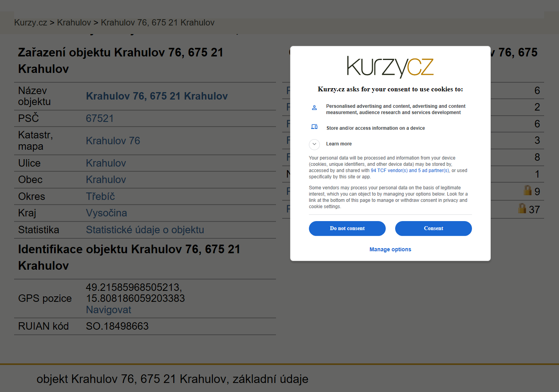Click the Consent button

pyautogui.click(x=433, y=229)
